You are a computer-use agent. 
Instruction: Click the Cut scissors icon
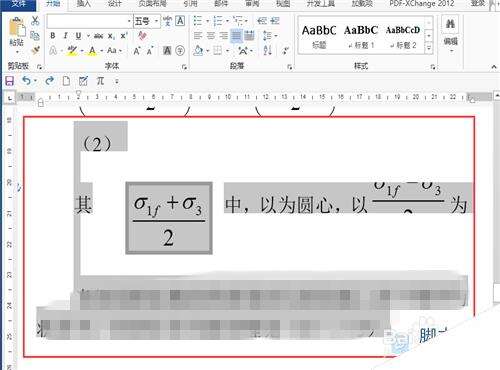35,21
